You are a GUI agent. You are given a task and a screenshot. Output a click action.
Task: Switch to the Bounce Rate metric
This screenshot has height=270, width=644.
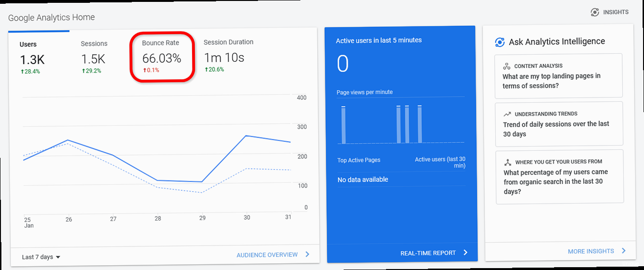[x=161, y=57]
